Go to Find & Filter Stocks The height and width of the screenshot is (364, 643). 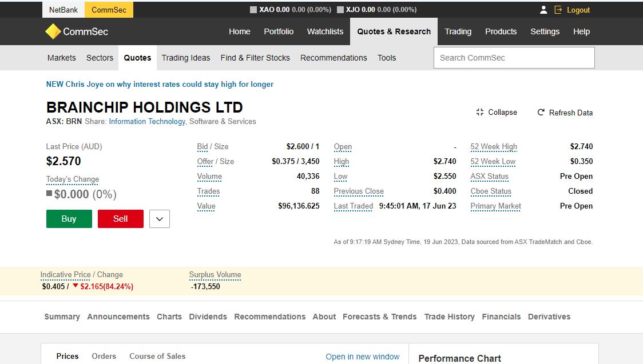click(x=255, y=58)
